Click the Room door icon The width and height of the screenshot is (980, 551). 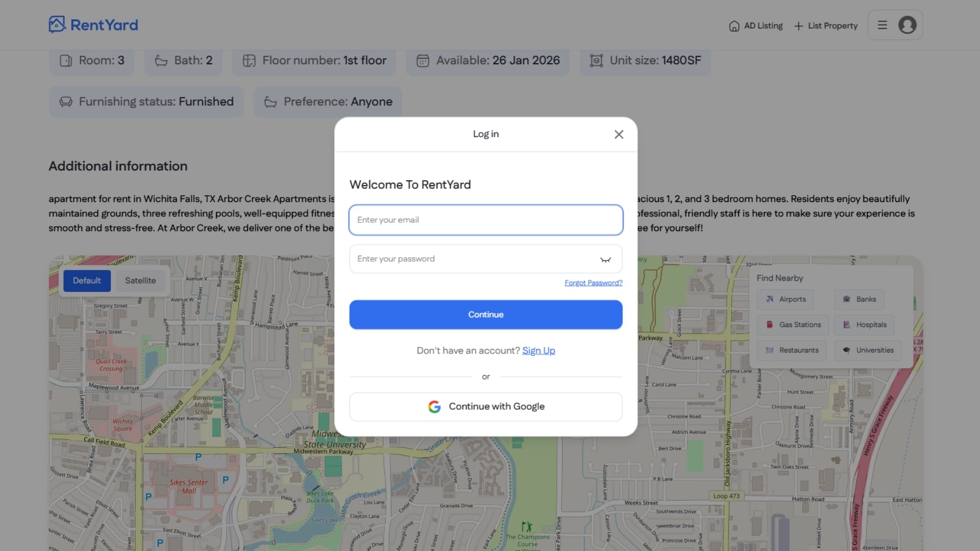[x=66, y=61]
